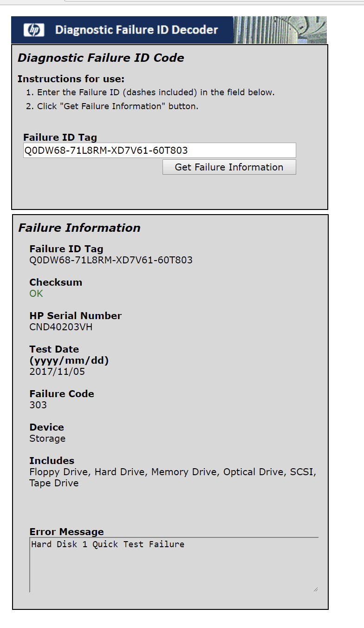Click the server photo in the header banner
Screen dimensions: 364x628
pyautogui.click(x=280, y=30)
